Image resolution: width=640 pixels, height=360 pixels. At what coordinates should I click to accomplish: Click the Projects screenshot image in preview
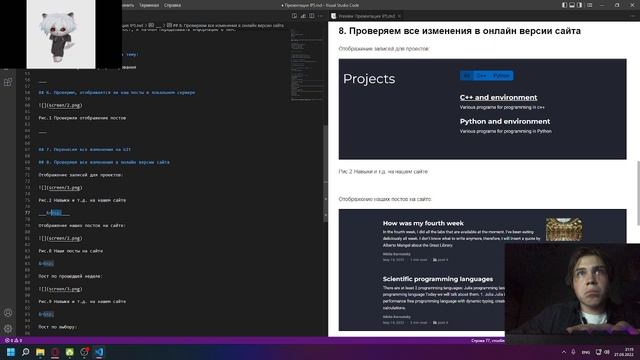tap(482, 109)
